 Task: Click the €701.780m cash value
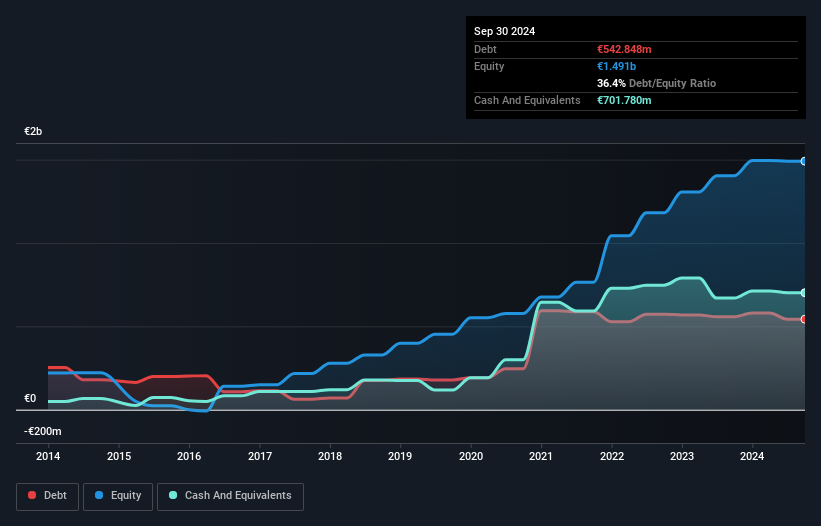pos(624,100)
